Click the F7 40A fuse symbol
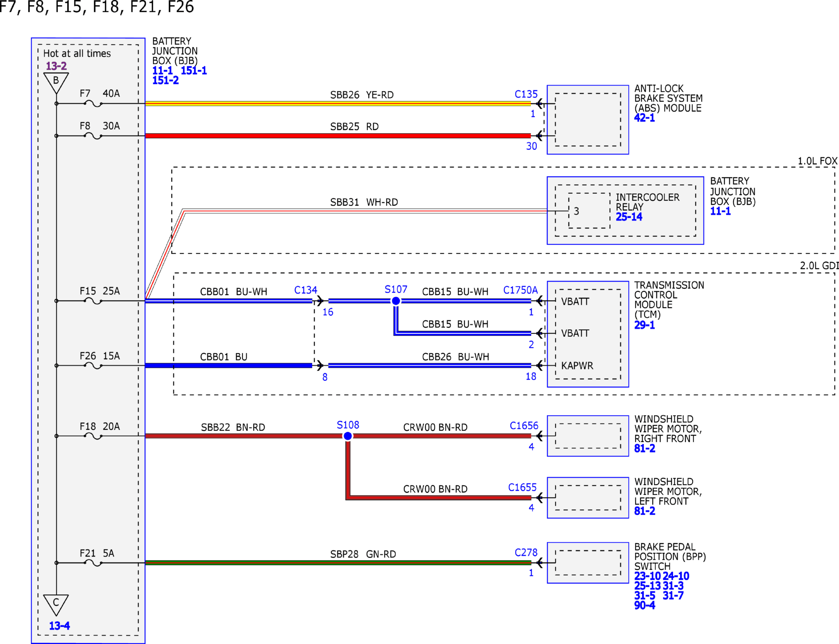The width and height of the screenshot is (839, 644). (x=93, y=104)
